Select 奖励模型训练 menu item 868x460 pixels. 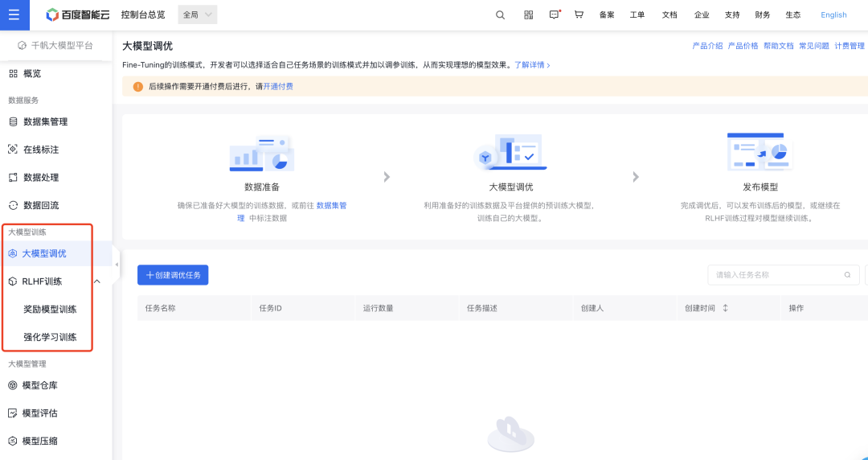pos(50,309)
